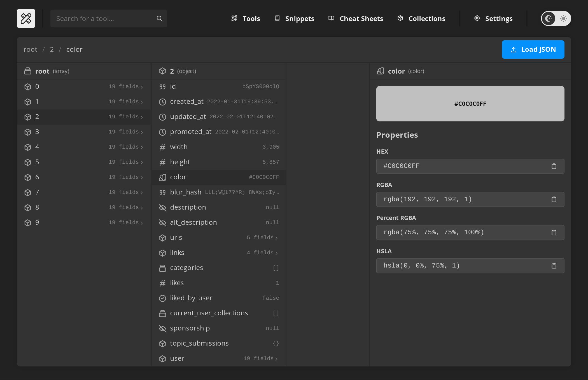Click the search magnifier icon
The image size is (588, 380).
click(159, 18)
